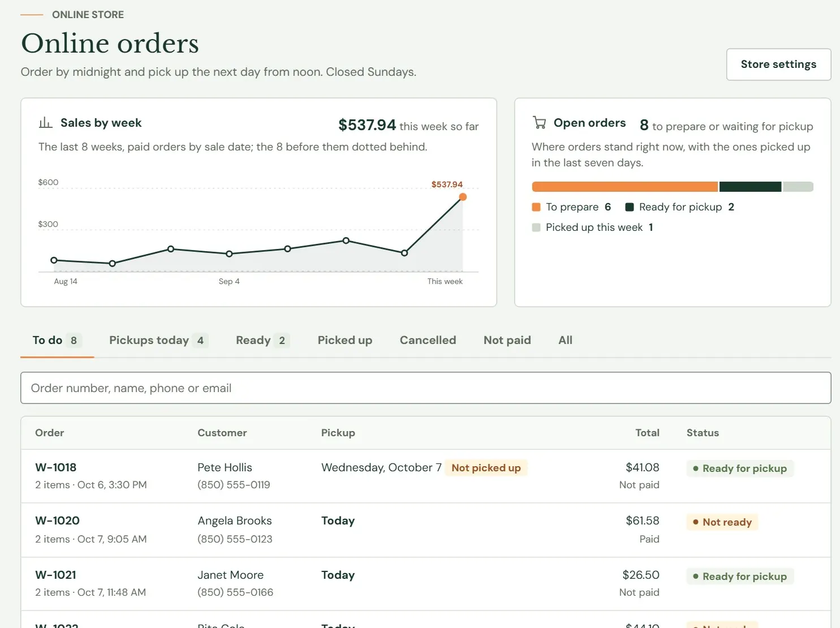Image resolution: width=840 pixels, height=628 pixels.
Task: Open order W-1020
Action: [58, 521]
